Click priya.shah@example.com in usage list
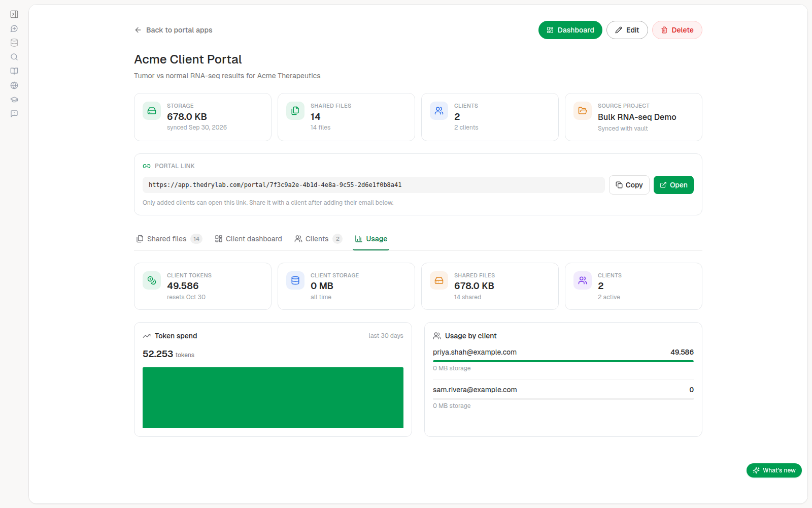 (x=475, y=352)
